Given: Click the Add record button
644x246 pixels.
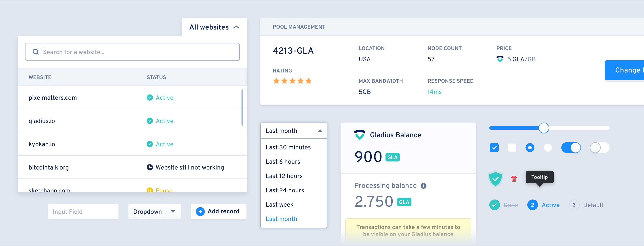Looking at the screenshot, I should click(218, 212).
